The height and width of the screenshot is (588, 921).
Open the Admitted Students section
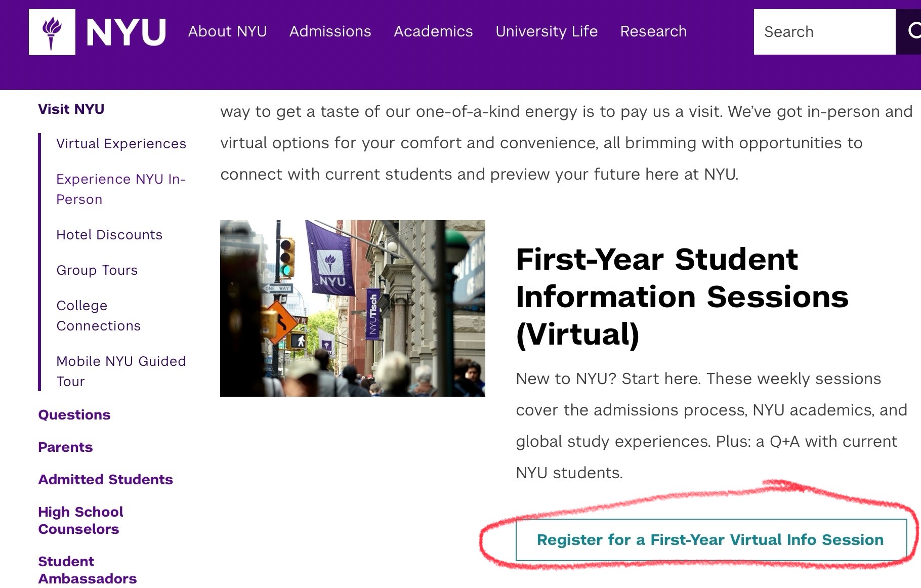tap(105, 480)
